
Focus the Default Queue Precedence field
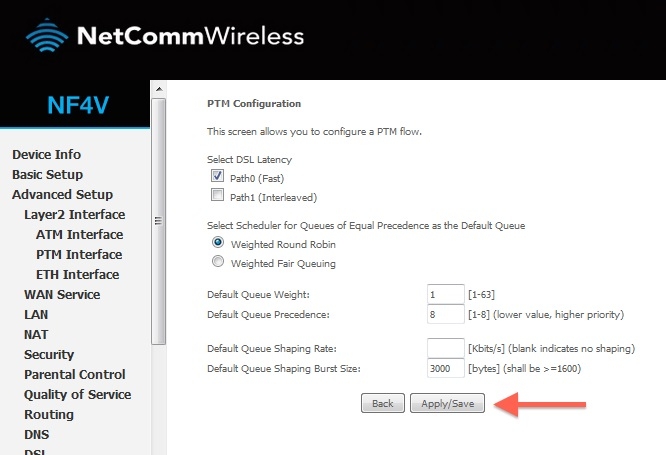(445, 314)
